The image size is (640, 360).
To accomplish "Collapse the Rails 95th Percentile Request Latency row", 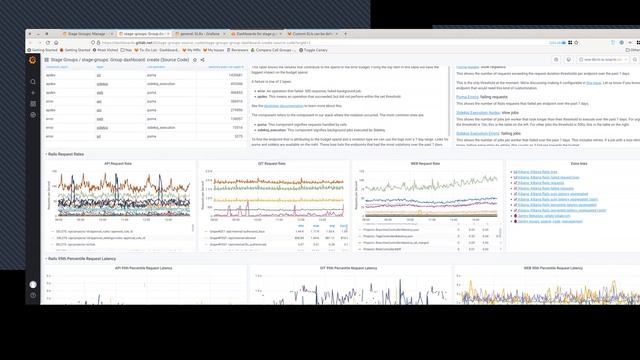I will (x=80, y=259).
